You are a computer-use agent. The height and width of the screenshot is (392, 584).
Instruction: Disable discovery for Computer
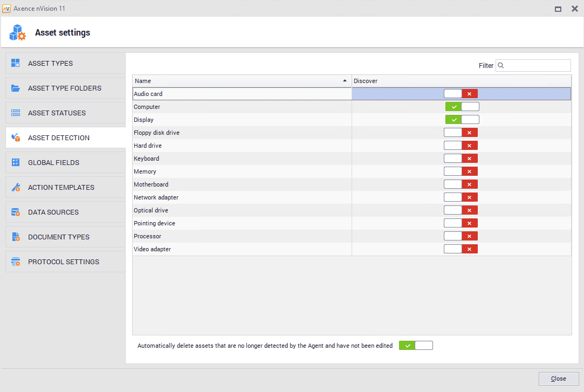[x=462, y=107]
